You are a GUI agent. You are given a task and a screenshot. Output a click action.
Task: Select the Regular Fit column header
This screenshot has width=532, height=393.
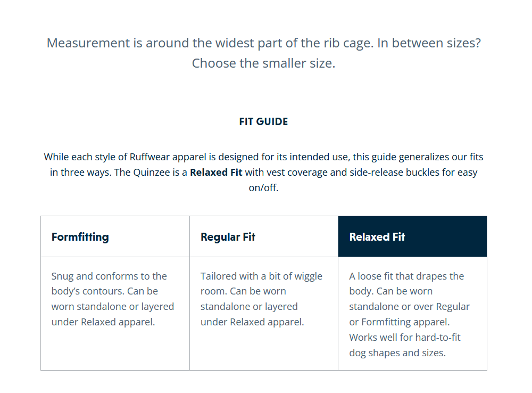pyautogui.click(x=228, y=237)
